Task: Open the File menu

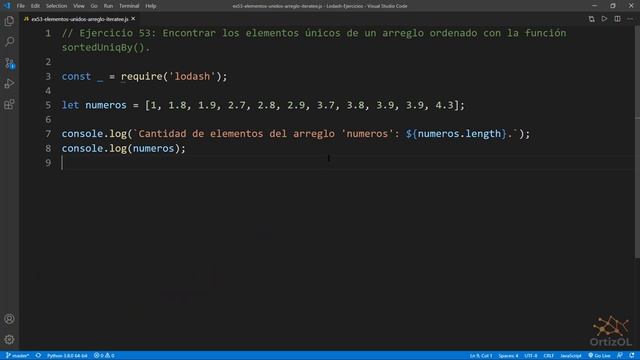Action: 20,6
